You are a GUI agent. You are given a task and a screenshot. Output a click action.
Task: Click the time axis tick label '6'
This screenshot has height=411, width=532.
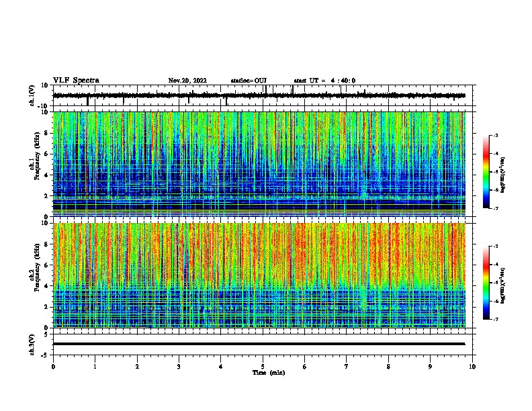click(305, 367)
